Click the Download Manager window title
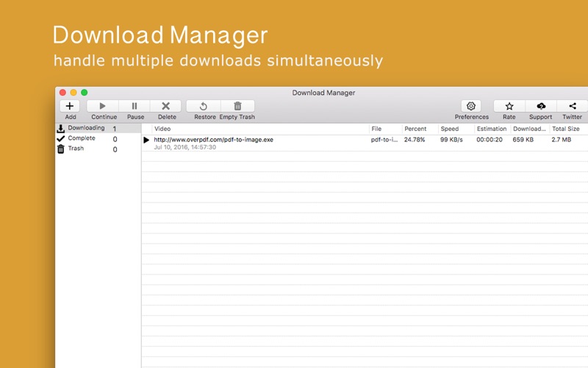The width and height of the screenshot is (588, 368). [323, 93]
